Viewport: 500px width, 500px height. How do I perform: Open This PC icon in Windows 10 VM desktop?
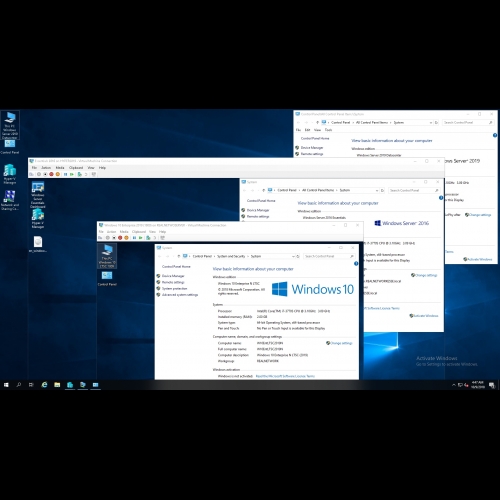(107, 256)
